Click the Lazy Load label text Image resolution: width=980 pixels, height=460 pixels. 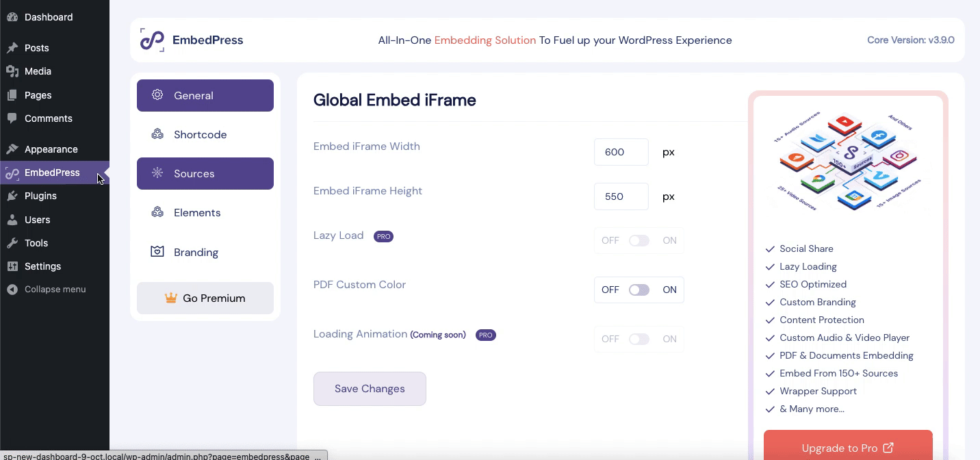pos(338,235)
